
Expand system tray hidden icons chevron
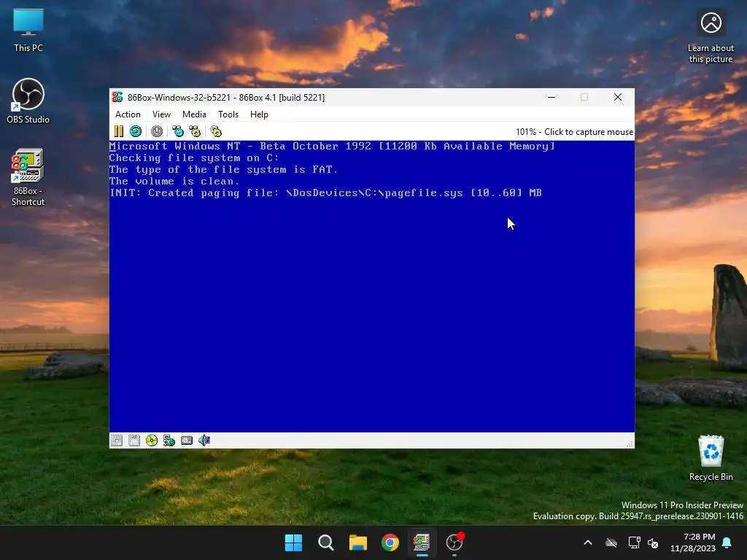pos(588,542)
